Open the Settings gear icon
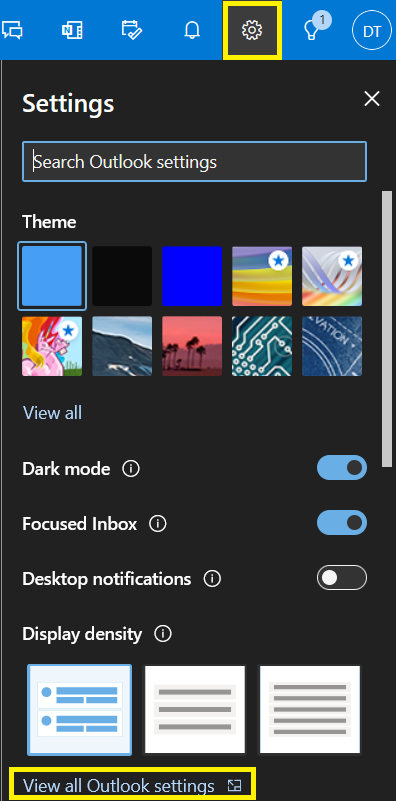 (251, 31)
